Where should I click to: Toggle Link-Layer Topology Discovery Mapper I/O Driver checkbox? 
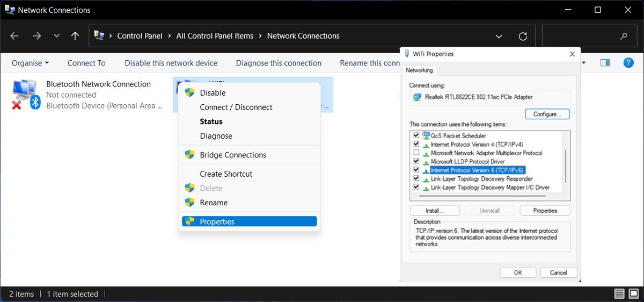[x=416, y=187]
